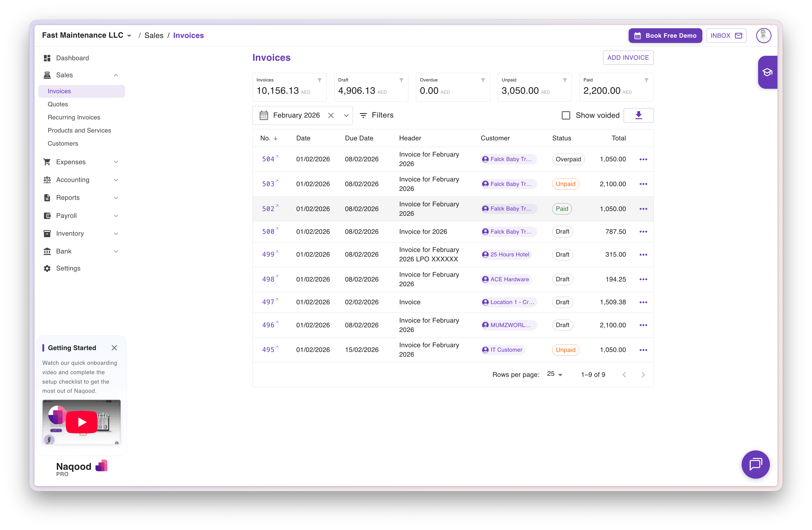Enable the Show voided checkbox
The width and height of the screenshot is (812, 530).
pyautogui.click(x=566, y=115)
